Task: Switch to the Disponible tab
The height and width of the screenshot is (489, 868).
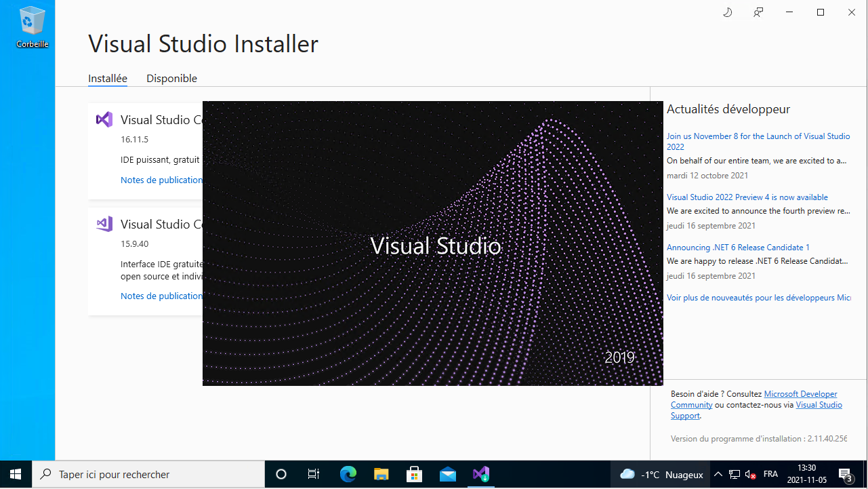Action: pyautogui.click(x=171, y=79)
